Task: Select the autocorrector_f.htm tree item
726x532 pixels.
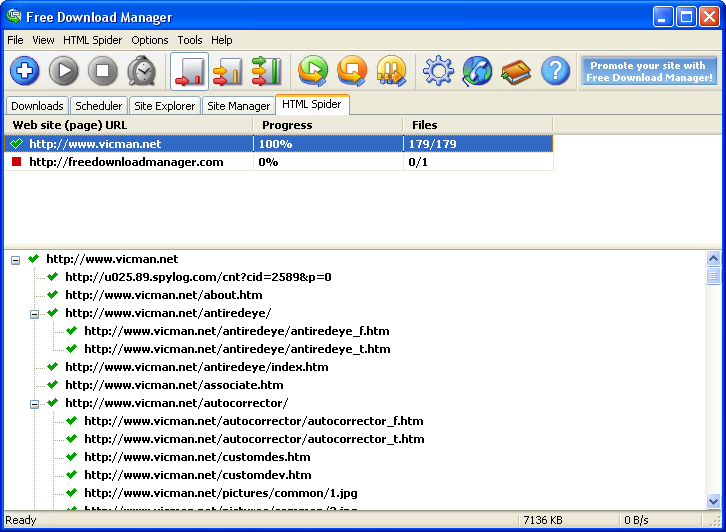Action: 254,421
